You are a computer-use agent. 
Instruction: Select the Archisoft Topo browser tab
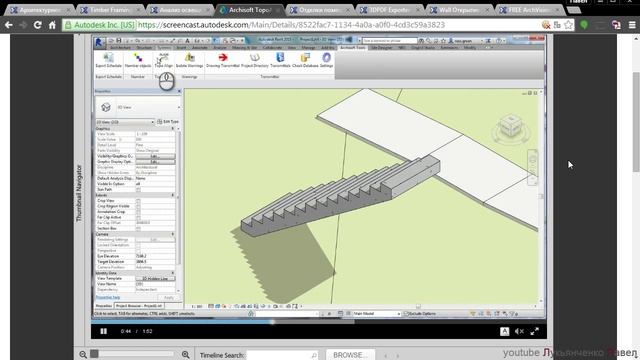point(249,10)
